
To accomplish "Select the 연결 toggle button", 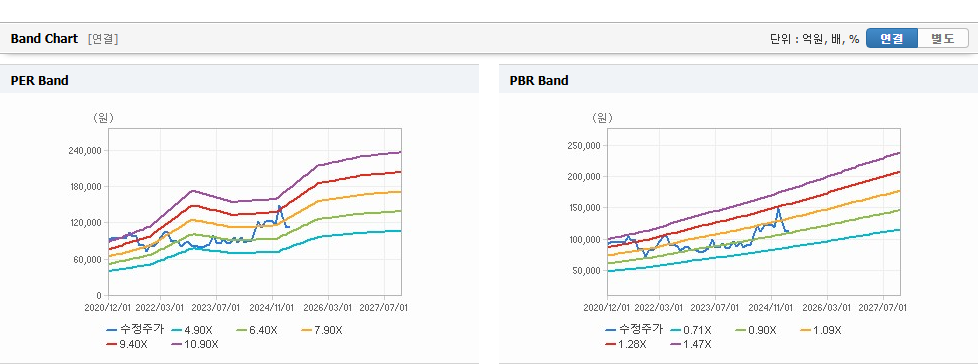I will coord(892,38).
